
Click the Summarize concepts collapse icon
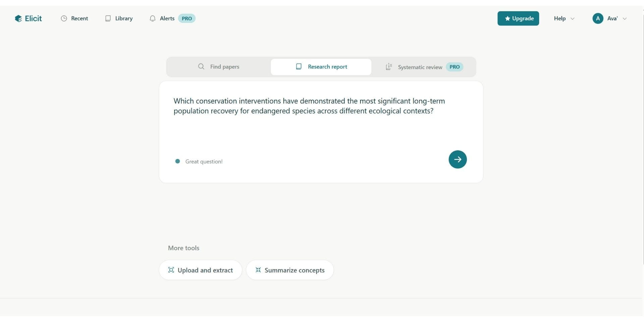258,270
